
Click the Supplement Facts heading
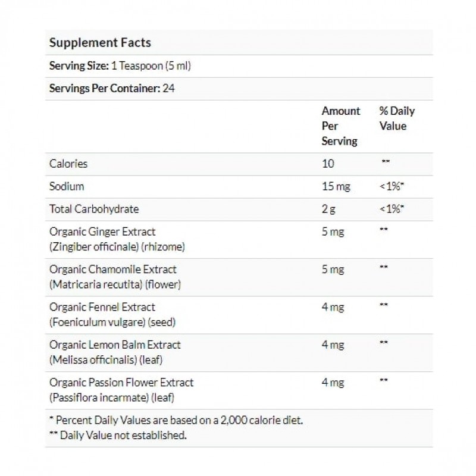point(100,43)
